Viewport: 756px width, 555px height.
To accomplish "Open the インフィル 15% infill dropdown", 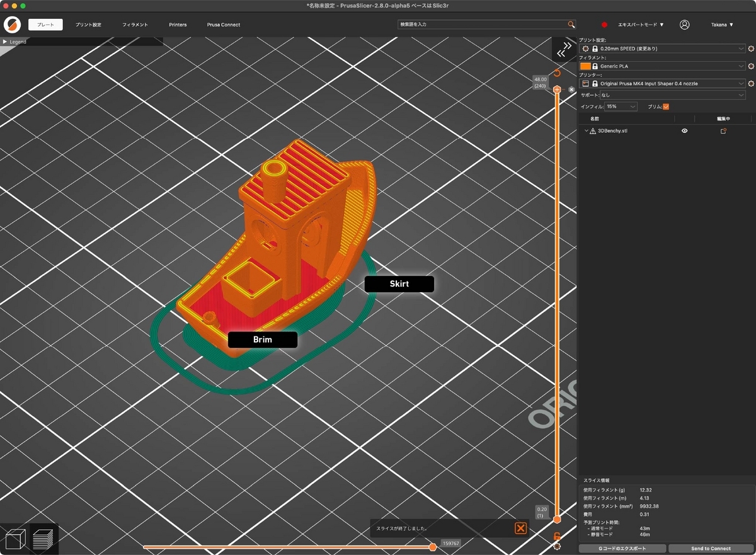I will (621, 106).
